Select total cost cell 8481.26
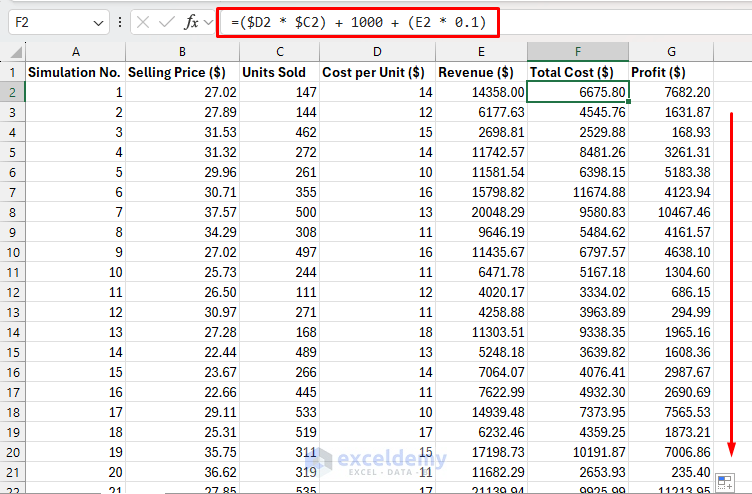The height and width of the screenshot is (494, 752). (578, 153)
